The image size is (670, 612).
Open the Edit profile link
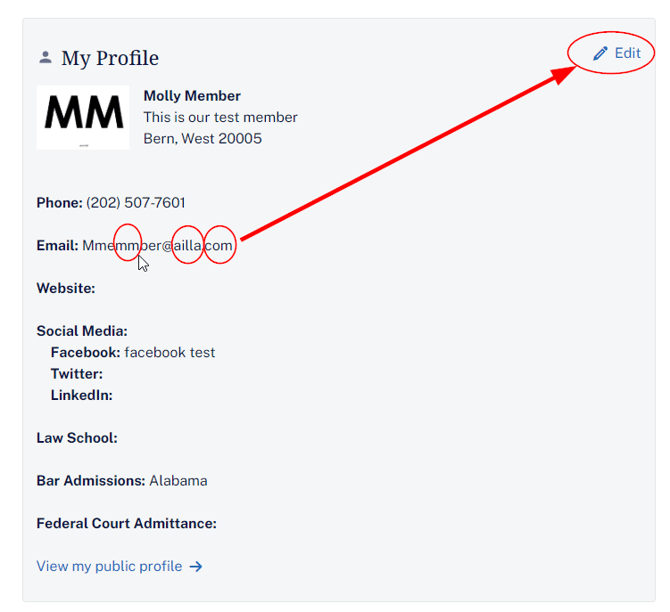point(617,53)
